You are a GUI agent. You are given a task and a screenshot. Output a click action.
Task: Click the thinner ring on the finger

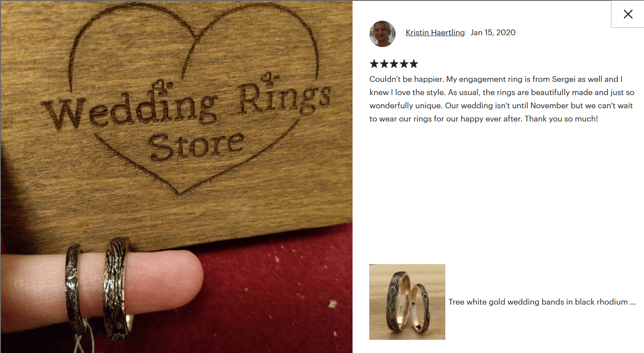(73, 287)
